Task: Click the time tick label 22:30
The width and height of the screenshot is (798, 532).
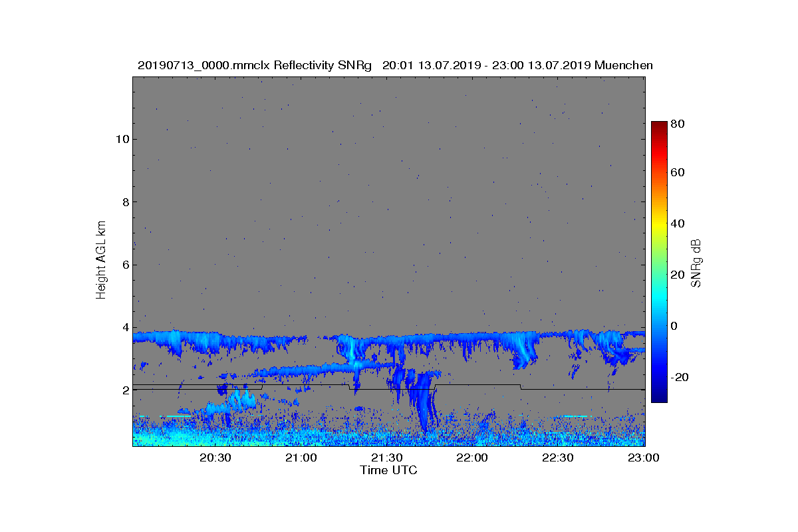Action: pyautogui.click(x=557, y=458)
